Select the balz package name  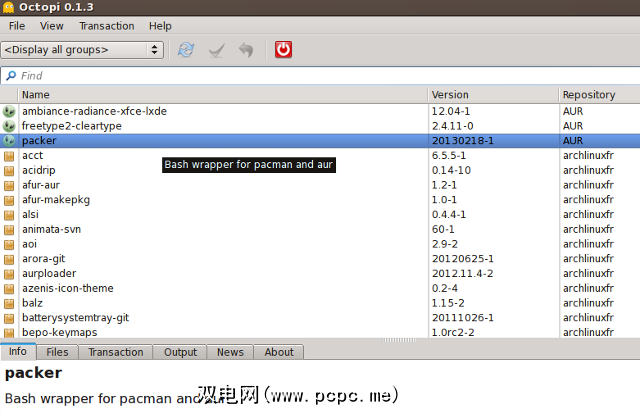click(32, 303)
